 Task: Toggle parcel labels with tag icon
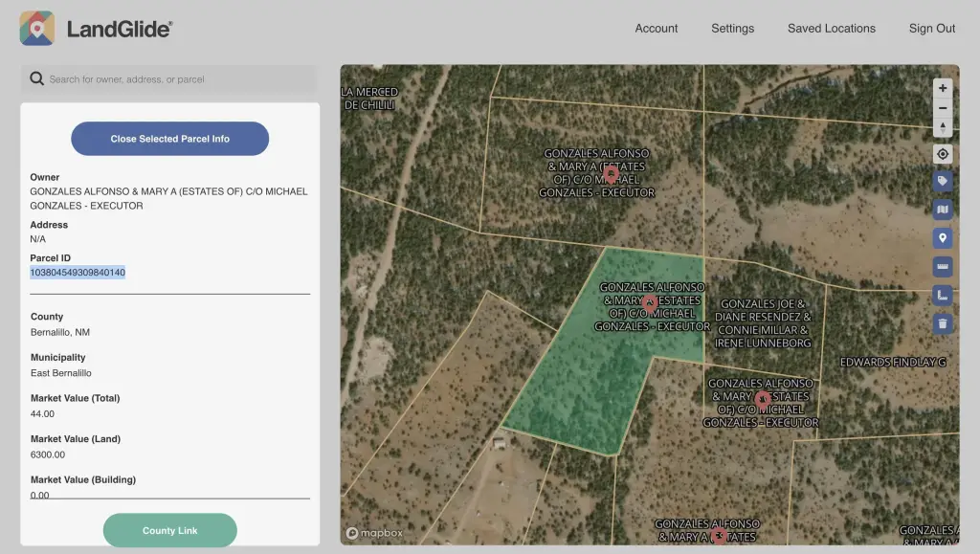point(943,181)
